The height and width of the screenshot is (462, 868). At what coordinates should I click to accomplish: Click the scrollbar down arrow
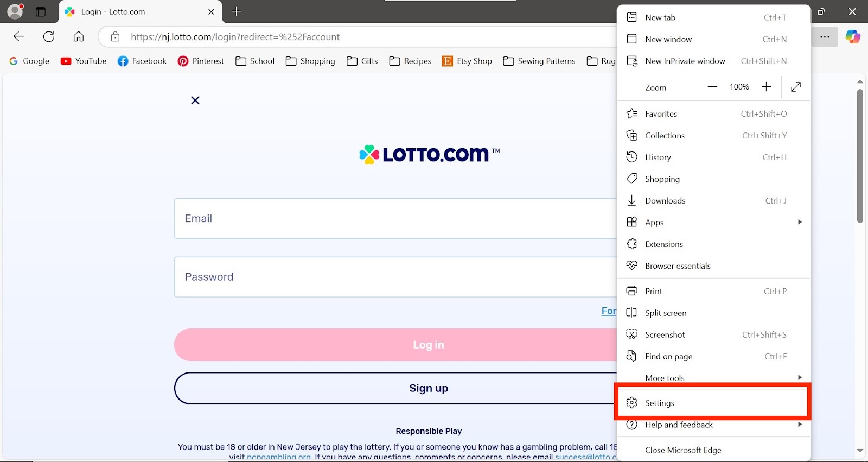tap(860, 451)
